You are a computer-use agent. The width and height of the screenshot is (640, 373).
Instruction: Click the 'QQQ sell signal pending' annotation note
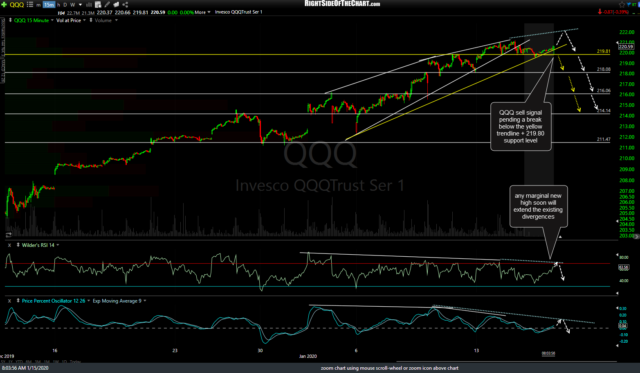click(520, 127)
